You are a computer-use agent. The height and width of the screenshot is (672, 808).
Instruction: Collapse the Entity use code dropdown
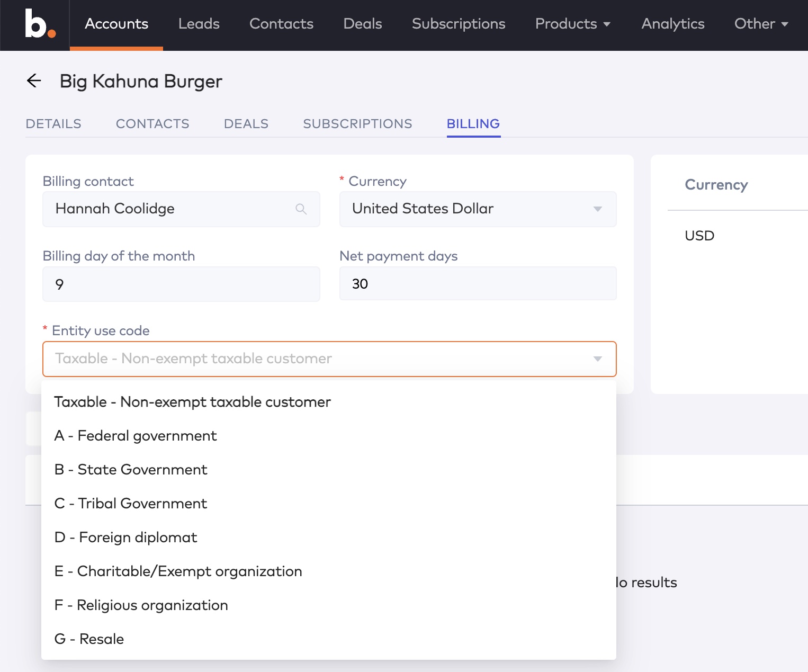pos(598,359)
